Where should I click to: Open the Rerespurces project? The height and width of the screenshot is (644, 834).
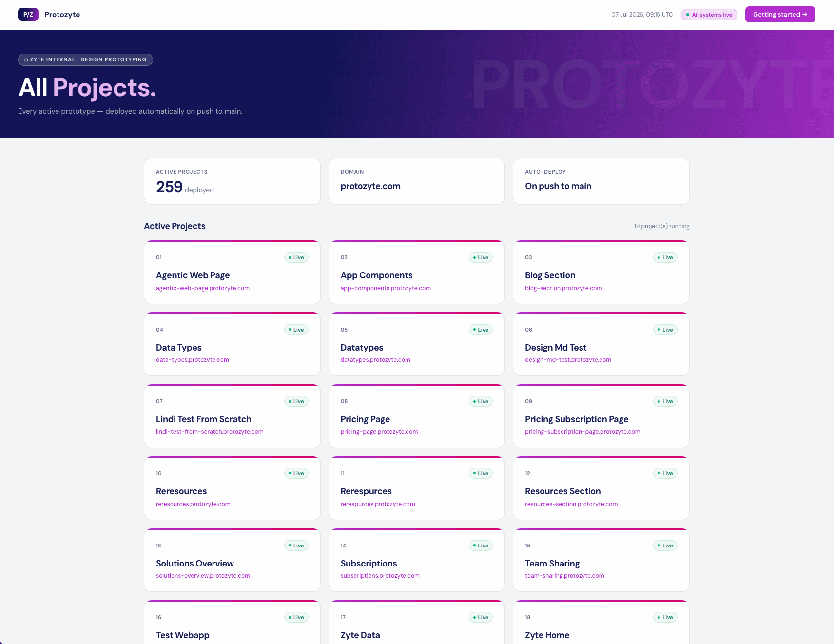(417, 488)
